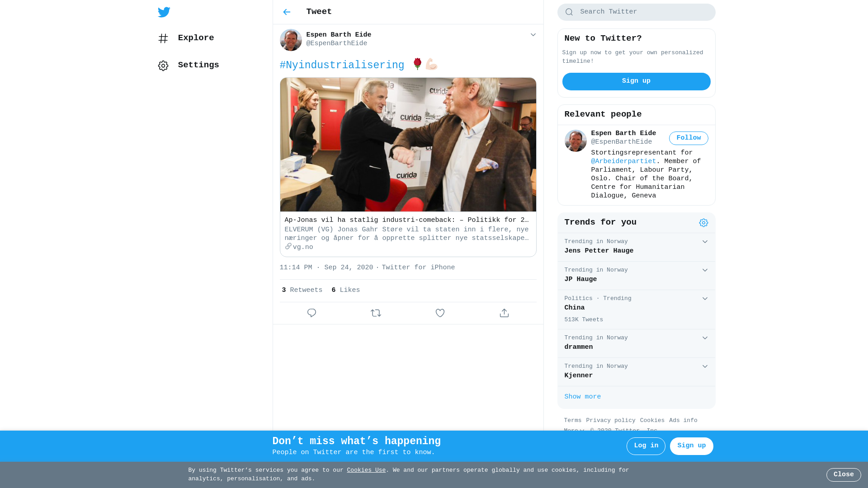Go back using the arrow icon
Viewport: 868px width, 488px height.
287,12
